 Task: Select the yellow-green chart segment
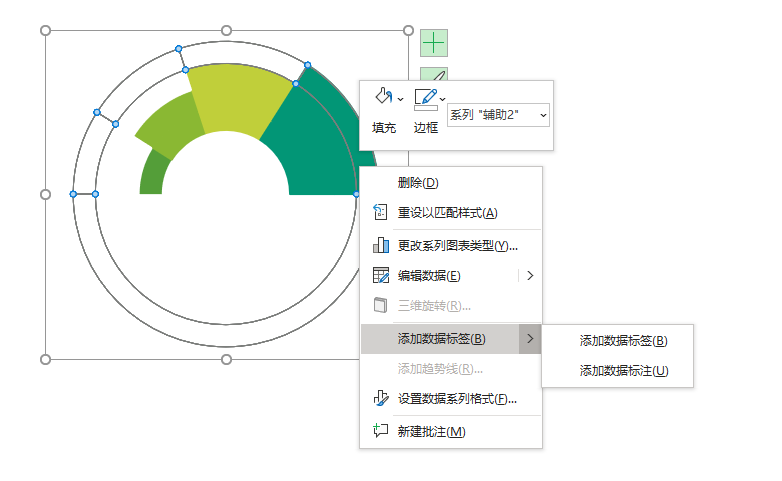click(240, 100)
